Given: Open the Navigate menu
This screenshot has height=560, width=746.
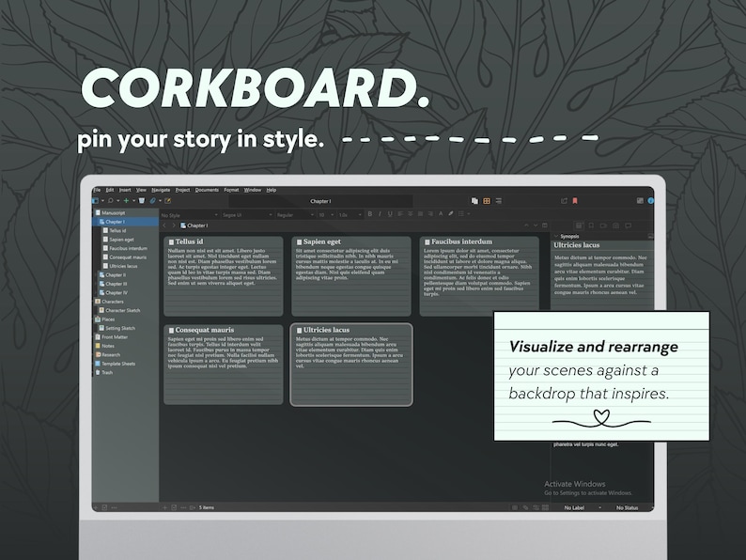Looking at the screenshot, I should point(161,190).
